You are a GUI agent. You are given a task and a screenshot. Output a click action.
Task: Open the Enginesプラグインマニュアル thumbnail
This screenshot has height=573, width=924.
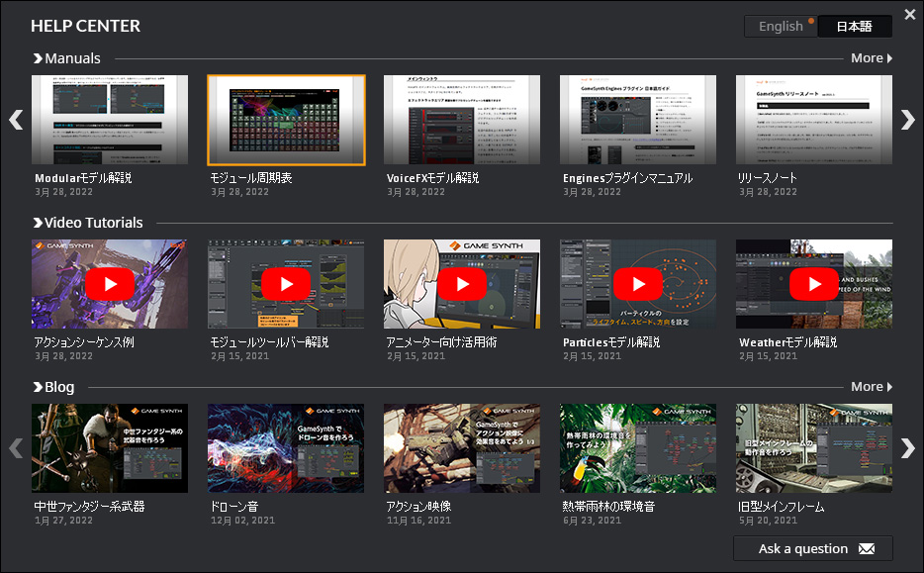click(x=638, y=120)
